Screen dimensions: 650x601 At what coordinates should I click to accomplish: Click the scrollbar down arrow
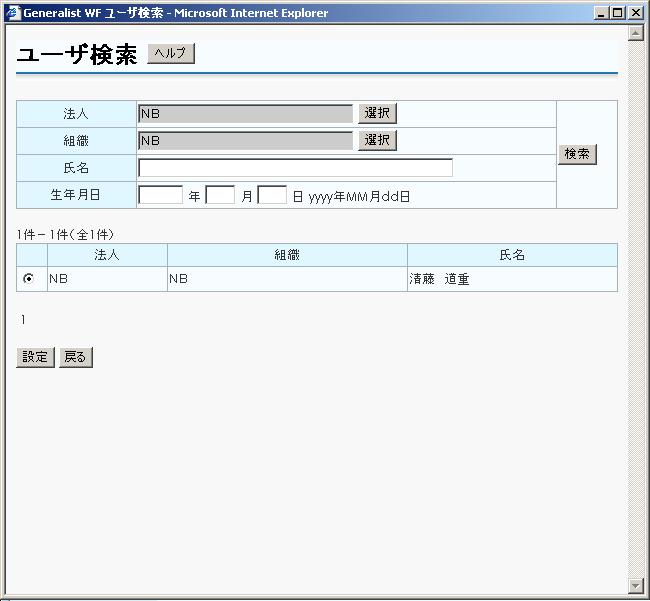click(x=635, y=586)
